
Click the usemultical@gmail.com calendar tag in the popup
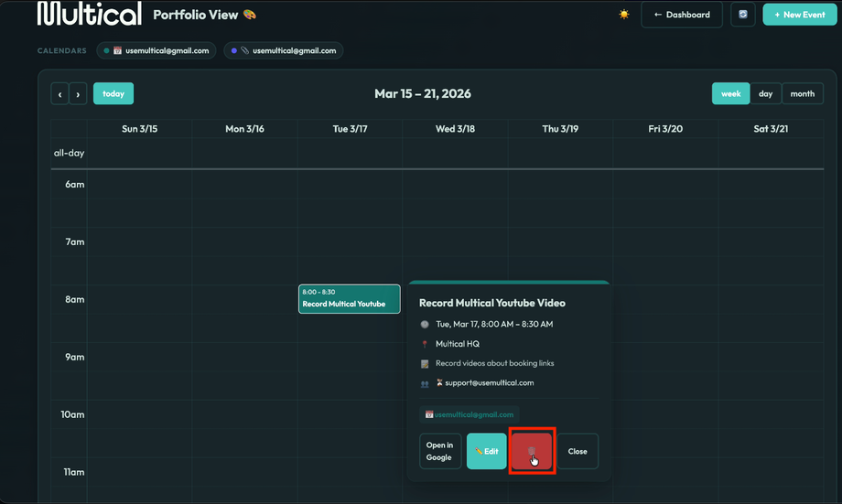click(470, 414)
